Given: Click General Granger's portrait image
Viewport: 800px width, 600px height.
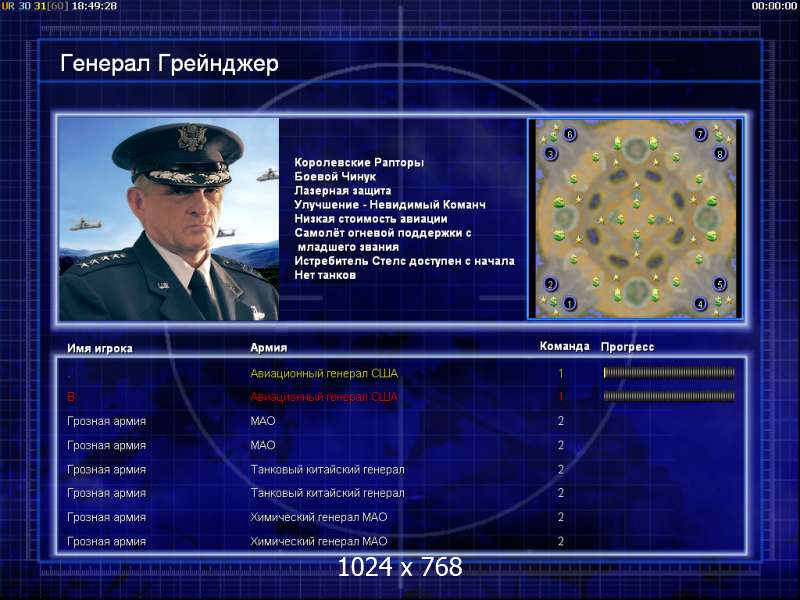Looking at the screenshot, I should pyautogui.click(x=169, y=219).
